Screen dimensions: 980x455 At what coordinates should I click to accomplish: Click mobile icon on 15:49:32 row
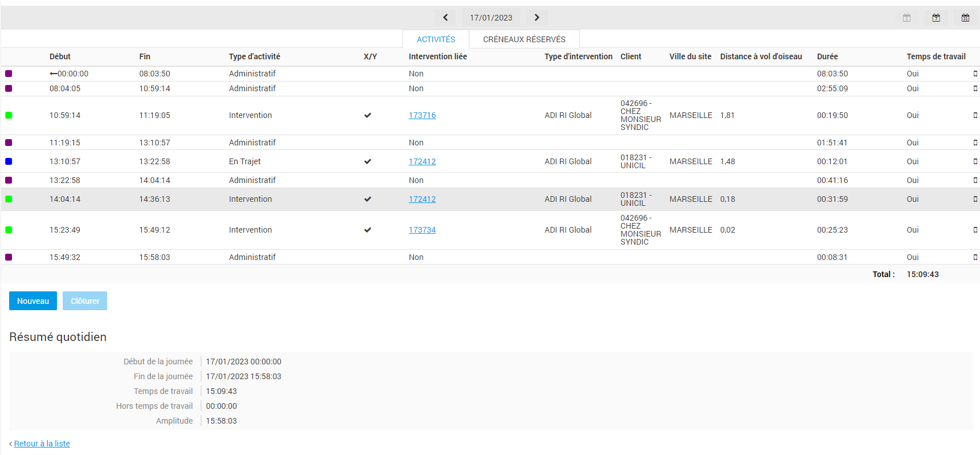coord(975,257)
